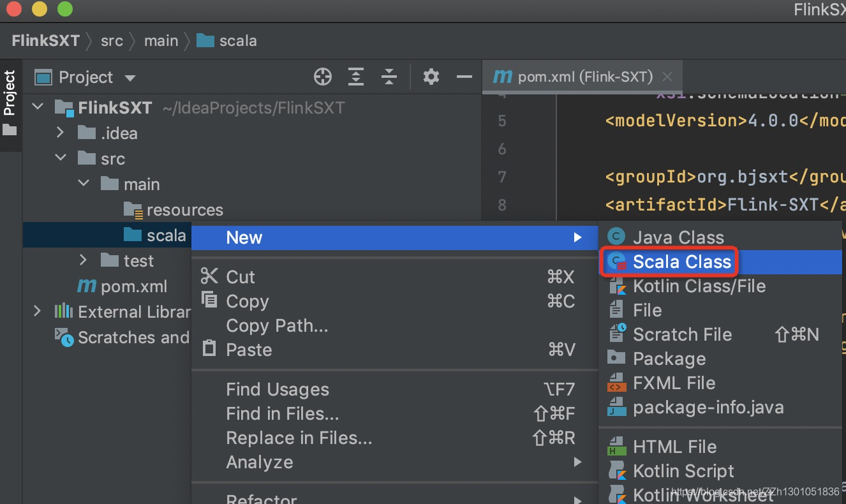The image size is (846, 504).
Task: Click the modelVersion line in pom.xml editor
Action: tap(725, 121)
